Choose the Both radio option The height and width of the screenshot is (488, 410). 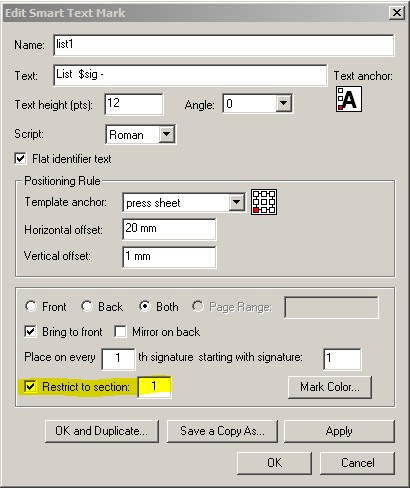pyautogui.click(x=145, y=306)
